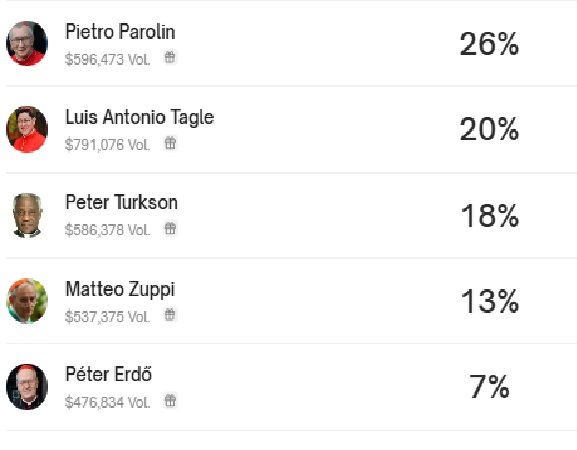Image resolution: width=577 pixels, height=450 pixels.
Task: Open Peter Turkson's avatar photo
Action: point(27,215)
